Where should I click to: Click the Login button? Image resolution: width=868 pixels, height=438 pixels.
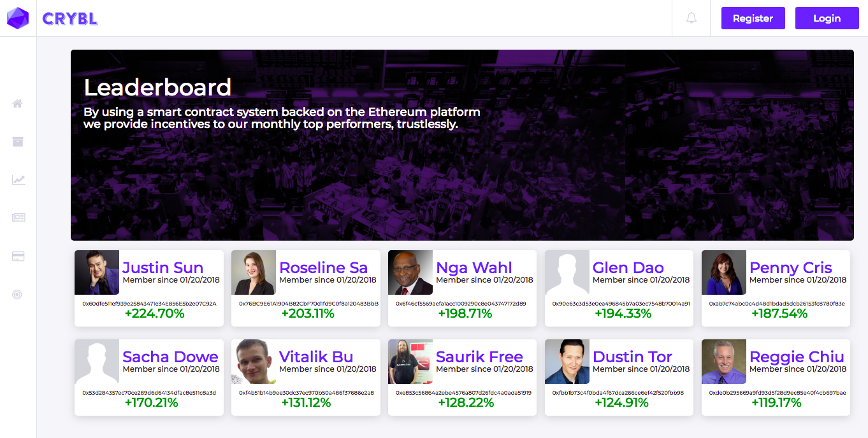pyautogui.click(x=827, y=18)
